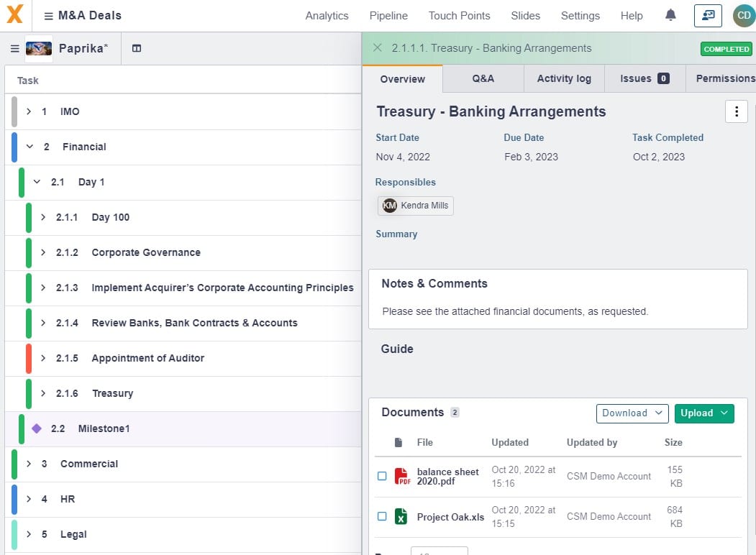
Task: Open the hamburger menu beside Paprika logo
Action: pos(14,49)
